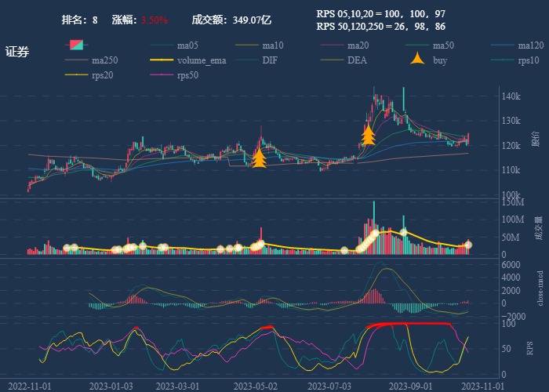Click the orange buy arrow legend icon
Screen dimensions: 549x392
(417, 60)
